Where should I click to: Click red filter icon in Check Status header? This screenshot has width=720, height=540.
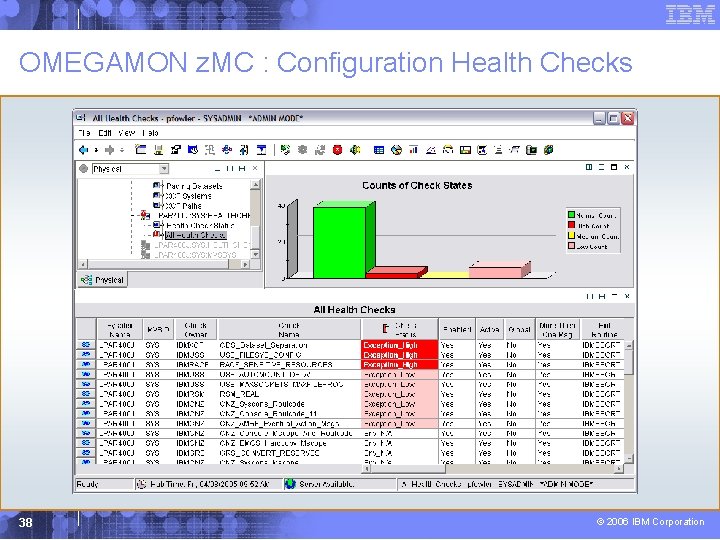point(386,328)
